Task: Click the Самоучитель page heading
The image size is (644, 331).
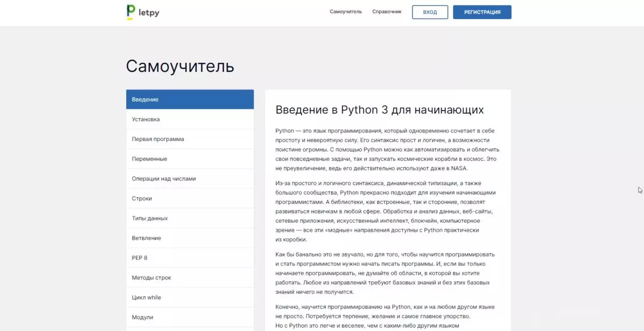Action: 180,67
